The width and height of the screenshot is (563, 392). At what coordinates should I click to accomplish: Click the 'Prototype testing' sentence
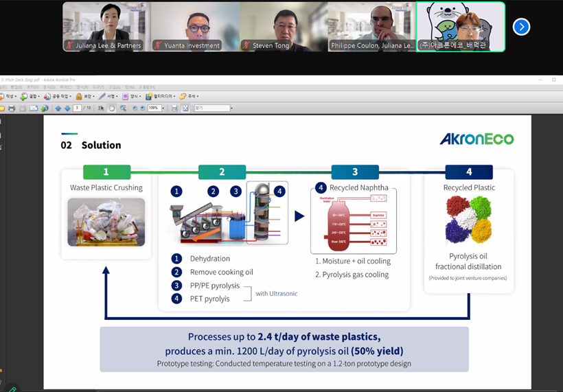click(284, 364)
